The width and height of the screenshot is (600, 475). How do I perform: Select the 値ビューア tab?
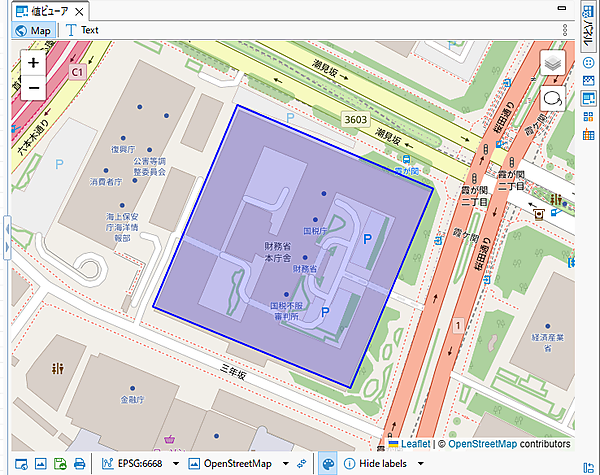pyautogui.click(x=43, y=11)
